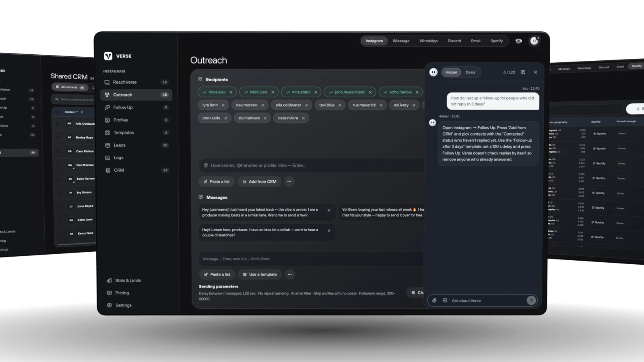Screen dimensions: 644x362
Task: Switch to the Email channel tab
Action: [x=476, y=41]
